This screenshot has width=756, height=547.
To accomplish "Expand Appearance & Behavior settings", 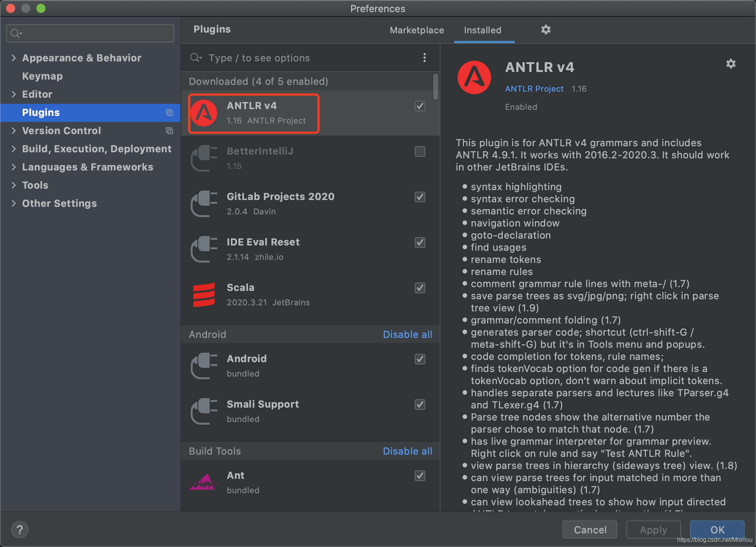I will point(14,58).
